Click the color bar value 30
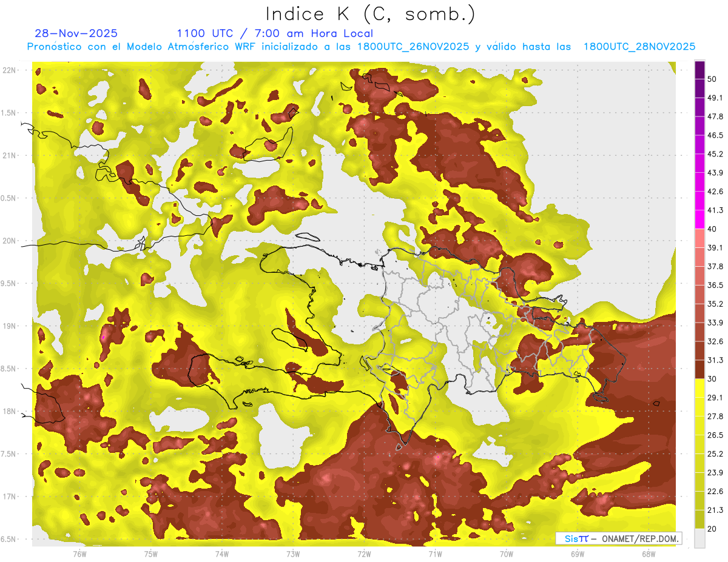 713,379
